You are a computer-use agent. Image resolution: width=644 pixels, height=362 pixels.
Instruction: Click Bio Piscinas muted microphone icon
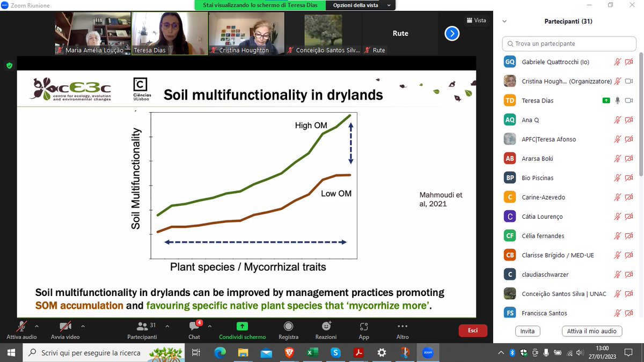[x=618, y=178]
